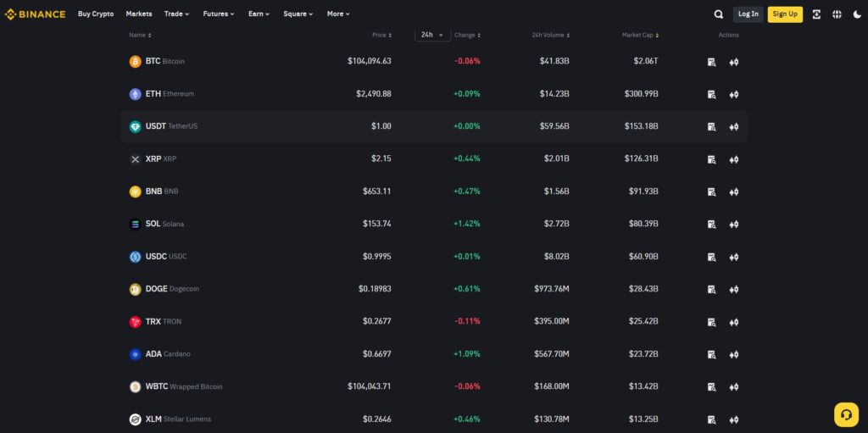
Task: Sort table by Market Cap column
Action: pyautogui.click(x=640, y=35)
